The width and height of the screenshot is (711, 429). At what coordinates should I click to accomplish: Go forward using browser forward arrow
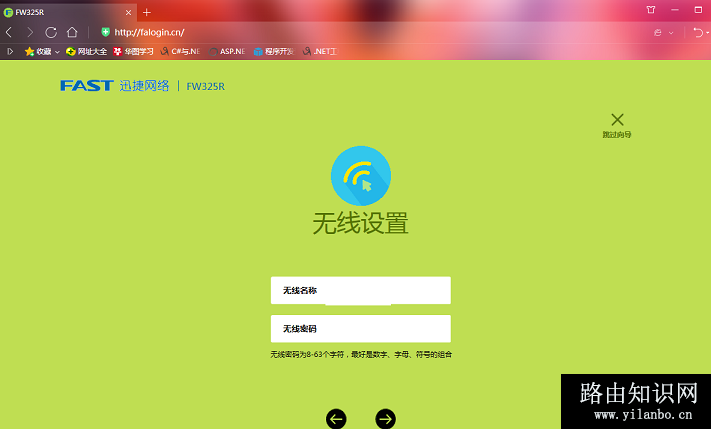tap(30, 32)
